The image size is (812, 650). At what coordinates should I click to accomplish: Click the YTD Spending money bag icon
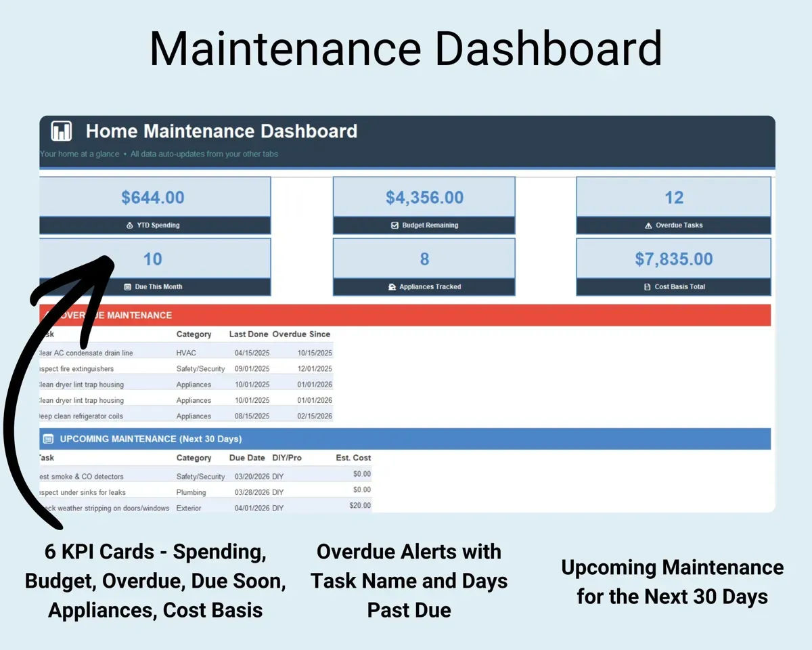130,225
